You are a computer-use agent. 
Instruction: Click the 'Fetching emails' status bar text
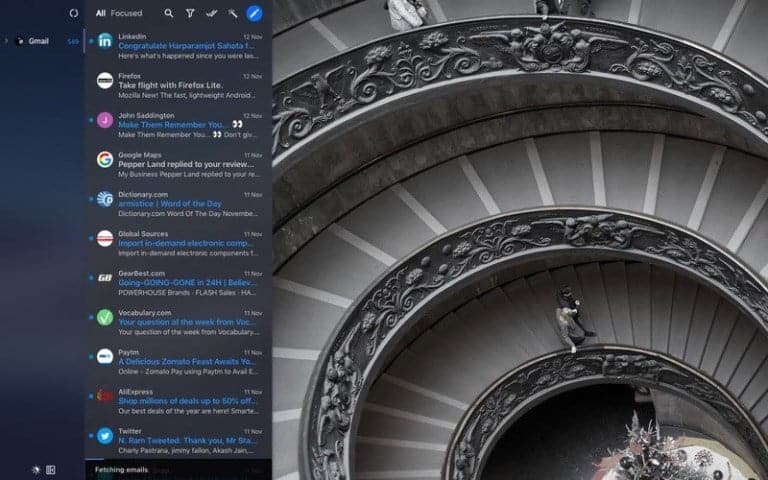(x=121, y=470)
